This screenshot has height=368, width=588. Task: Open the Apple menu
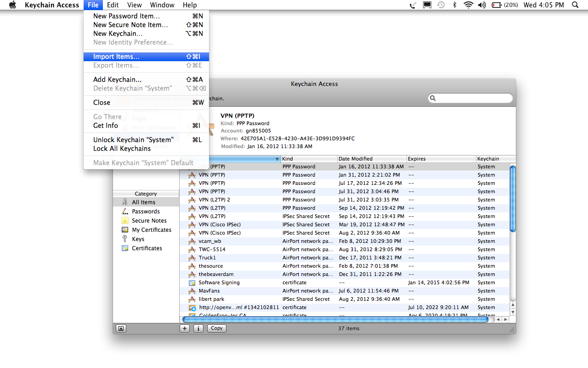12,5
